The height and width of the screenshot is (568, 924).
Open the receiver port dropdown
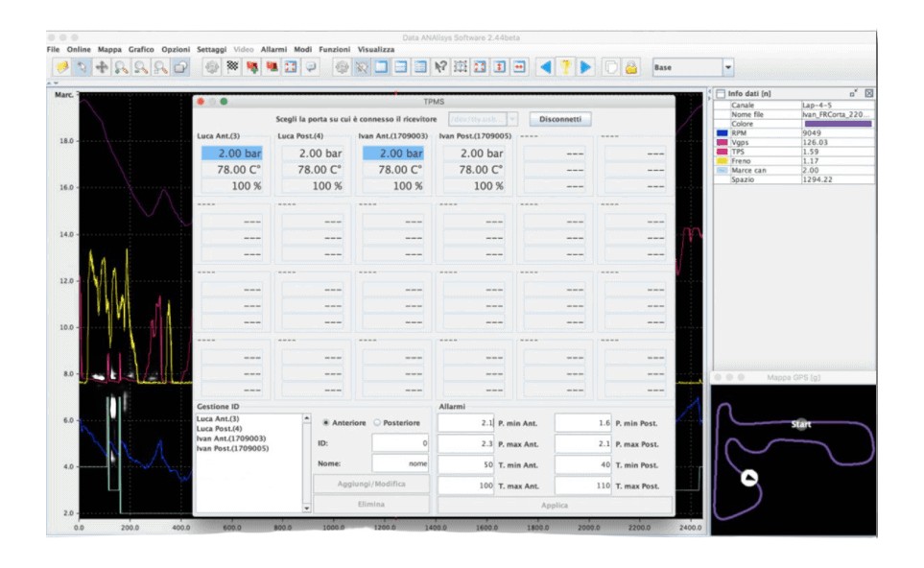(483, 119)
